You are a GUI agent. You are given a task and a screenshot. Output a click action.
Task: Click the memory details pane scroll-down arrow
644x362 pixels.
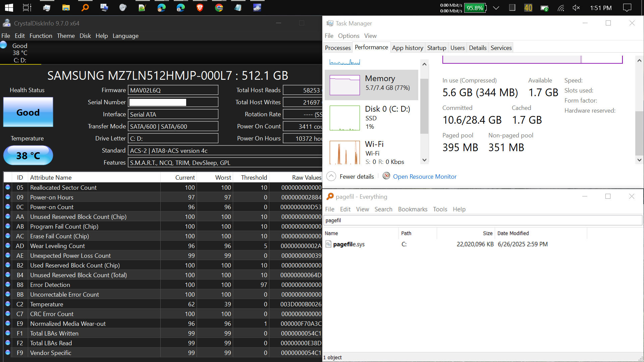[x=639, y=160]
